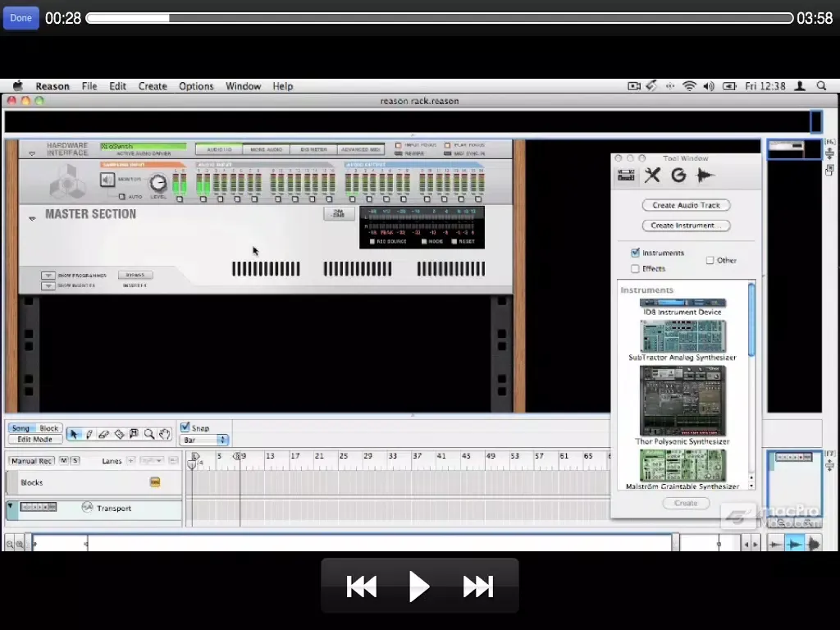This screenshot has height=630, width=840.
Task: Select the Razor tool
Action: (119, 434)
